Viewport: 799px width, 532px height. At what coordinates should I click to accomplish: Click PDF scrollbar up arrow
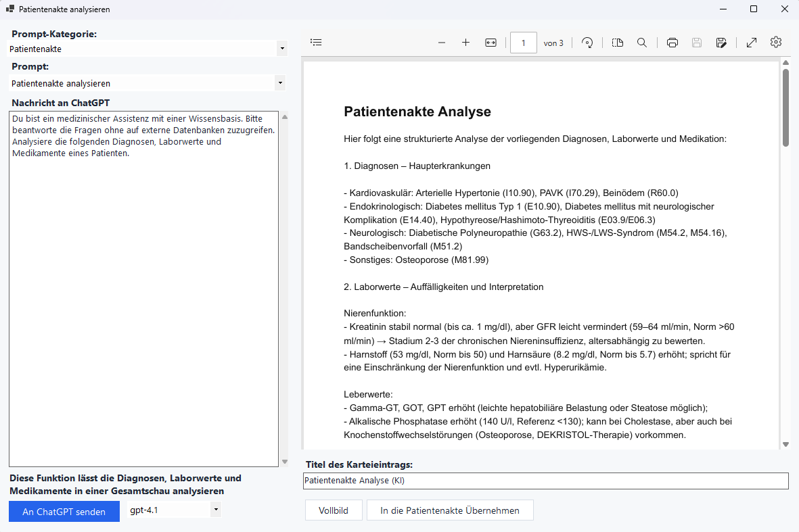(x=785, y=63)
